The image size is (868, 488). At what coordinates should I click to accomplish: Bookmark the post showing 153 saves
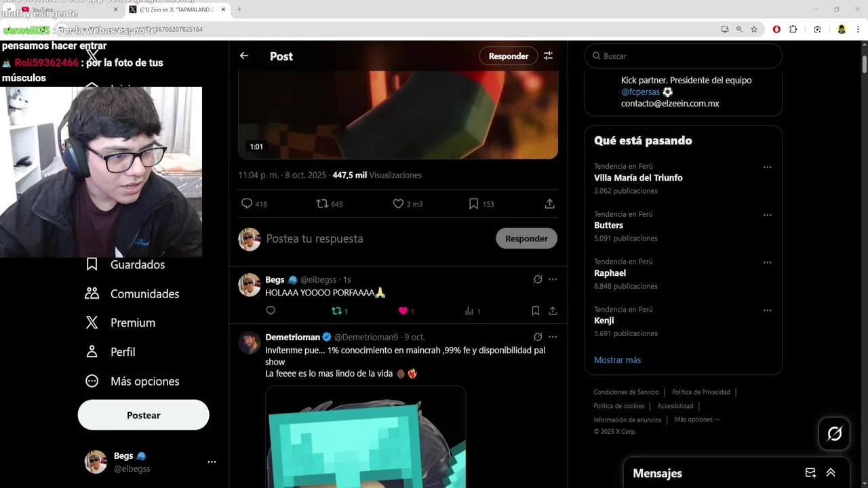click(x=473, y=203)
